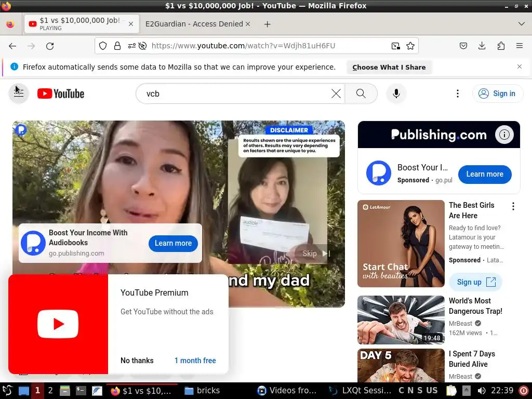Open the World's Most Dangerous Trap title link
532x399 pixels.
click(475, 305)
